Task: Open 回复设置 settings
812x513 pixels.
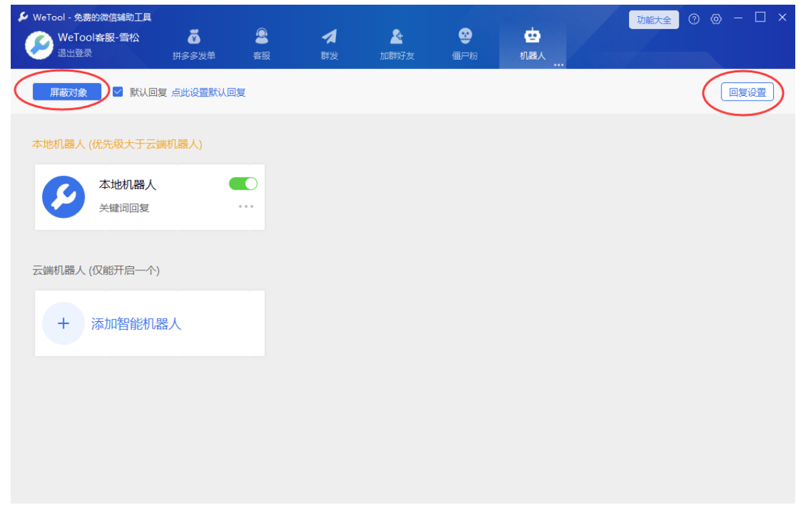Action: (747, 93)
